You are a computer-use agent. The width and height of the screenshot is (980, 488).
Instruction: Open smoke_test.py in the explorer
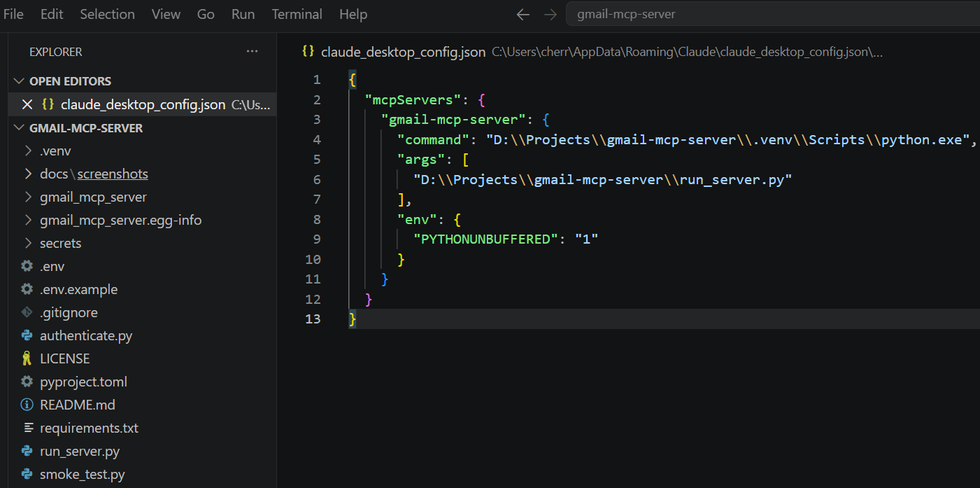[83, 474]
